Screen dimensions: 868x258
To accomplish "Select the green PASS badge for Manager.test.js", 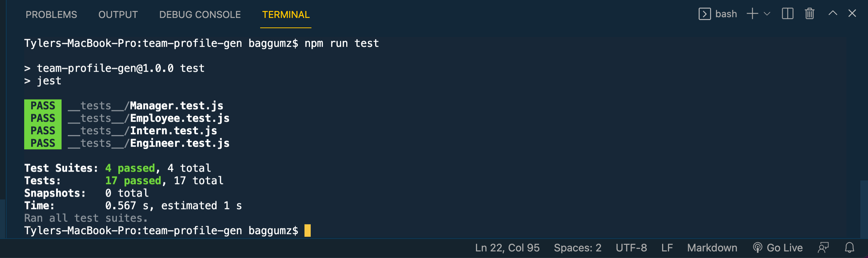I will 43,105.
